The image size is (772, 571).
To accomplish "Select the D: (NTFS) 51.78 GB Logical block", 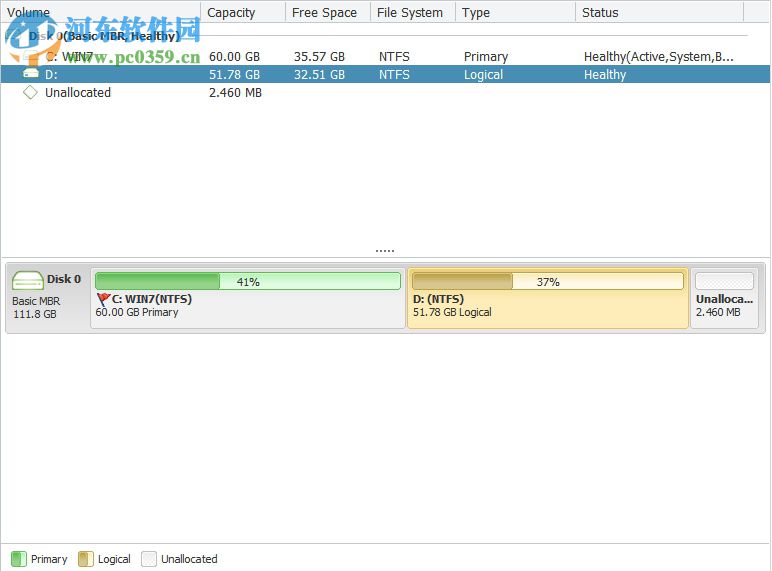I will pos(547,298).
